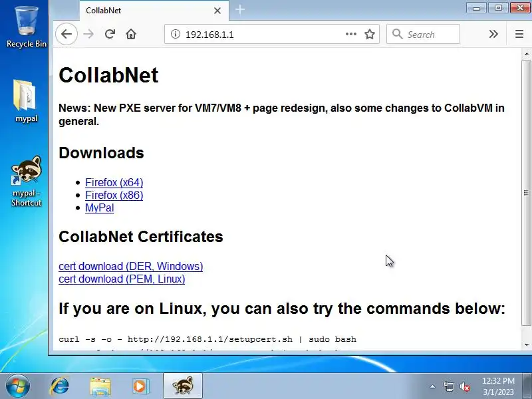Open Windows Explorer from taskbar

click(x=100, y=386)
